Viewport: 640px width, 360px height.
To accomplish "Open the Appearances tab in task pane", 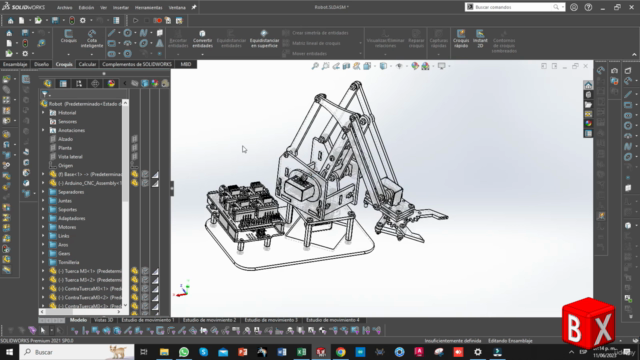I will tap(588, 123).
